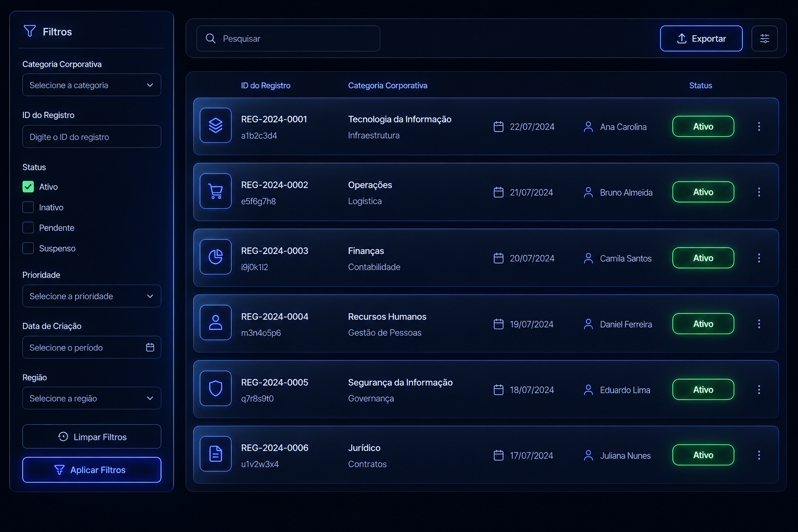Open the sliders settings icon button
This screenshot has width=798, height=532.
[764, 38]
